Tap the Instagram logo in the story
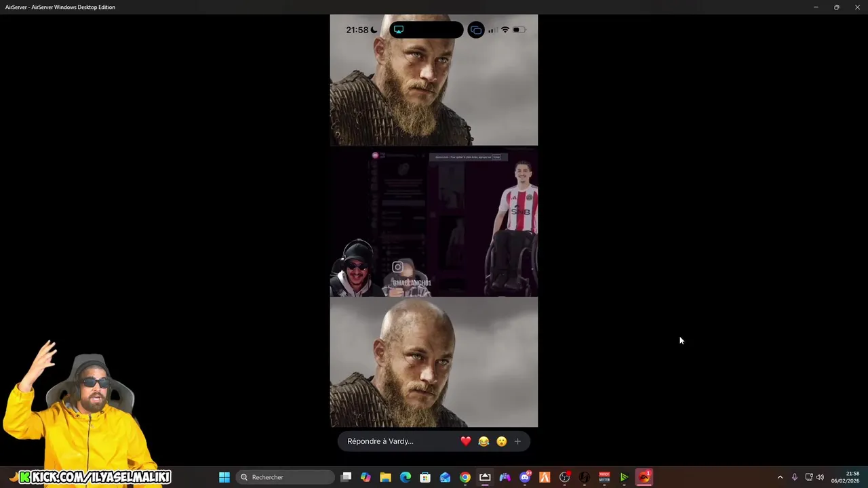 (398, 267)
